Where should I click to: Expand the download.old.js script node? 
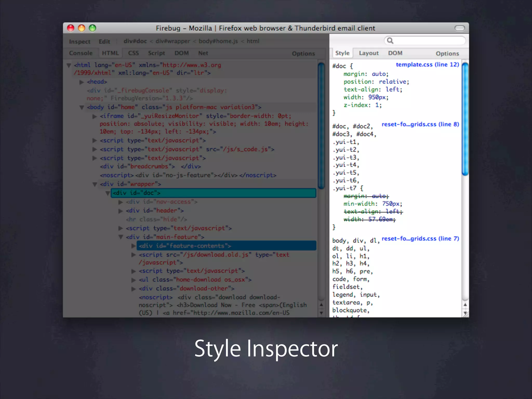pos(134,255)
